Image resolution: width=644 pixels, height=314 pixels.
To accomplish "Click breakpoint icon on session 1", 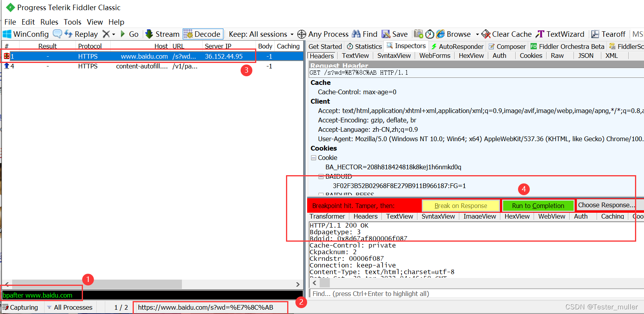I will tap(7, 56).
